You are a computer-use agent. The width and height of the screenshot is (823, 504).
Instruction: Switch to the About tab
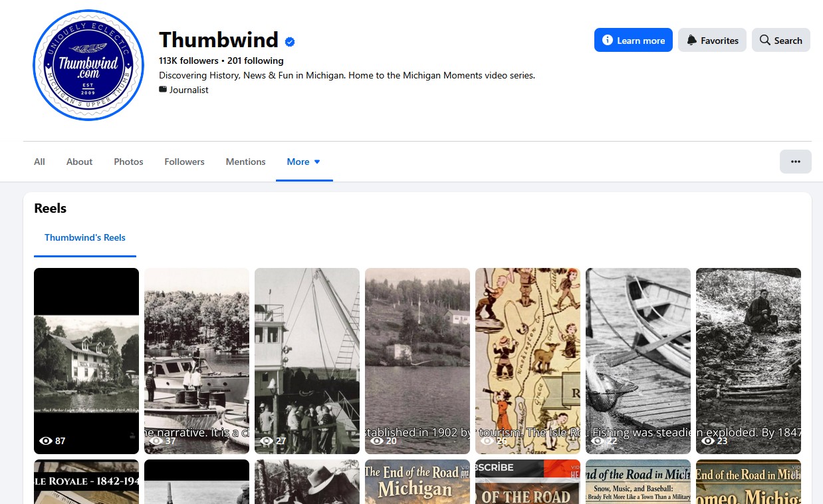pos(79,162)
